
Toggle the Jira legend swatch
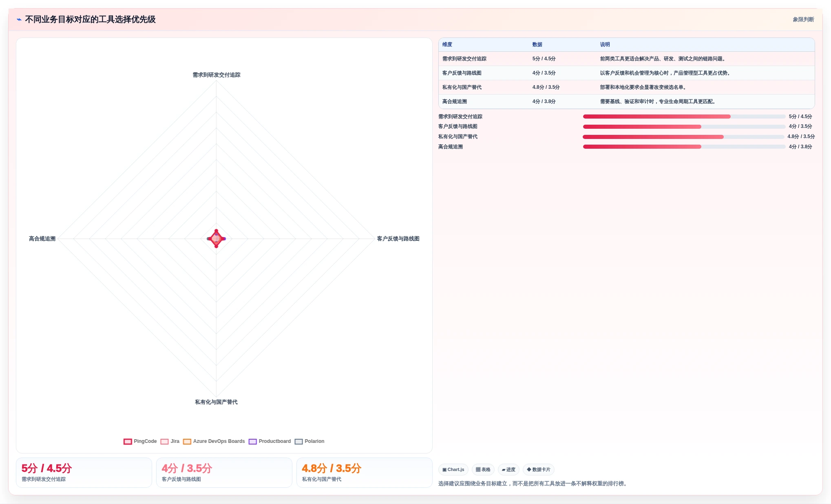(164, 441)
